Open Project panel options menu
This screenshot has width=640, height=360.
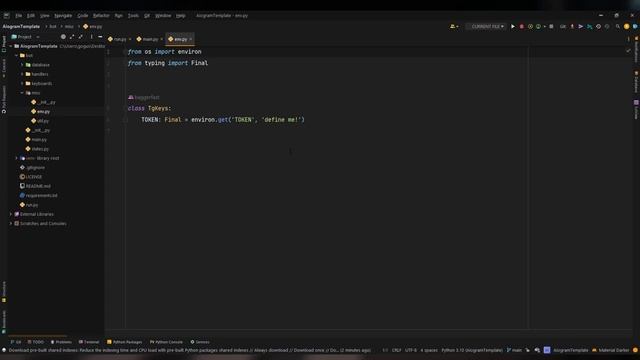[x=91, y=37]
